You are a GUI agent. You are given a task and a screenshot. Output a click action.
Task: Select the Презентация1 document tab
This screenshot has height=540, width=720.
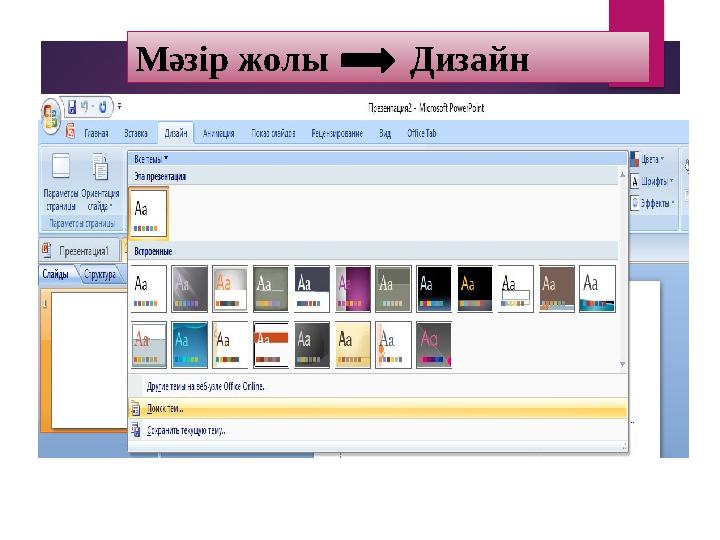pos(78,251)
